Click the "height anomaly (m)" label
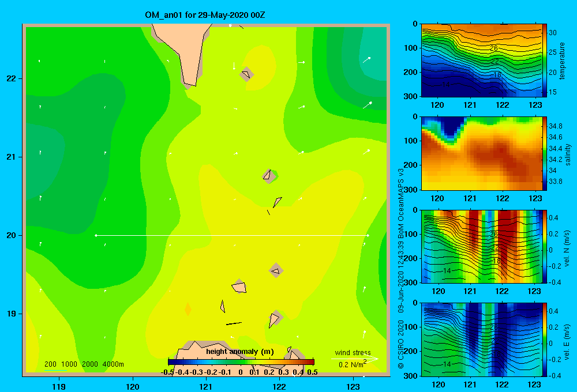 coord(240,352)
